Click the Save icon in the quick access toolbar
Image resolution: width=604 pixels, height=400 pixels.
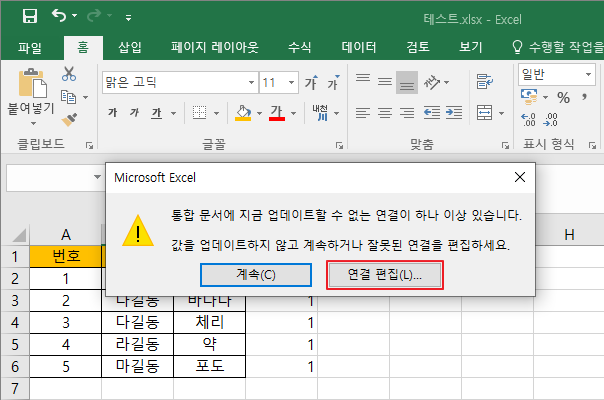pos(30,16)
